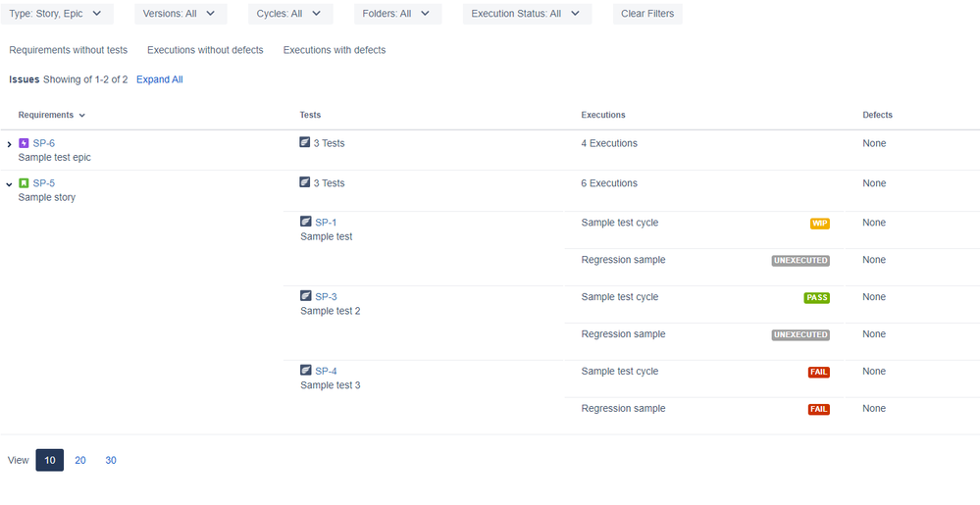Image resolution: width=980 pixels, height=505 pixels.
Task: Click the 'Sample story' title text
Action: [47, 197]
